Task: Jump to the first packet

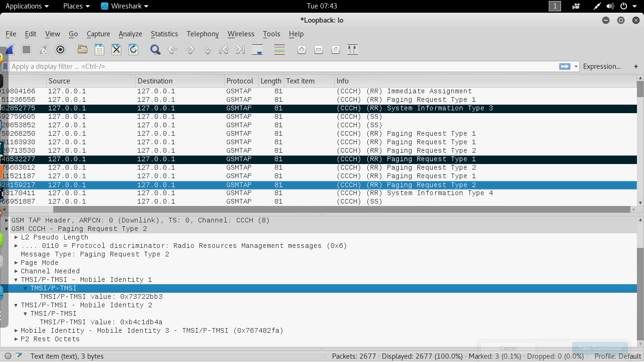Action: click(x=223, y=49)
